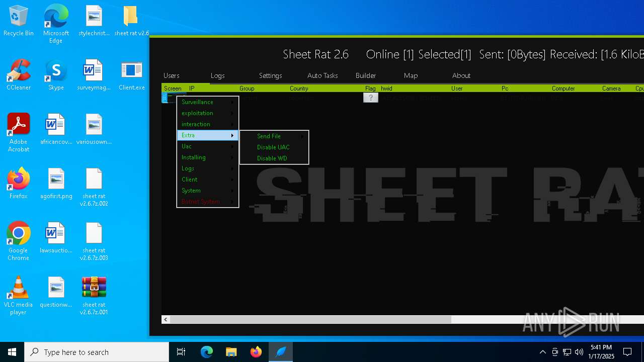This screenshot has width=644, height=362.
Task: Expand the Botnet System submenu
Action: [208, 202]
